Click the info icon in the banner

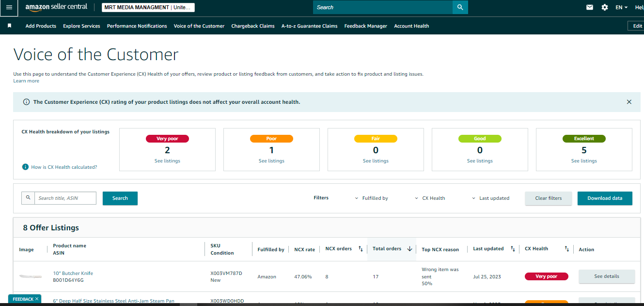coord(26,102)
